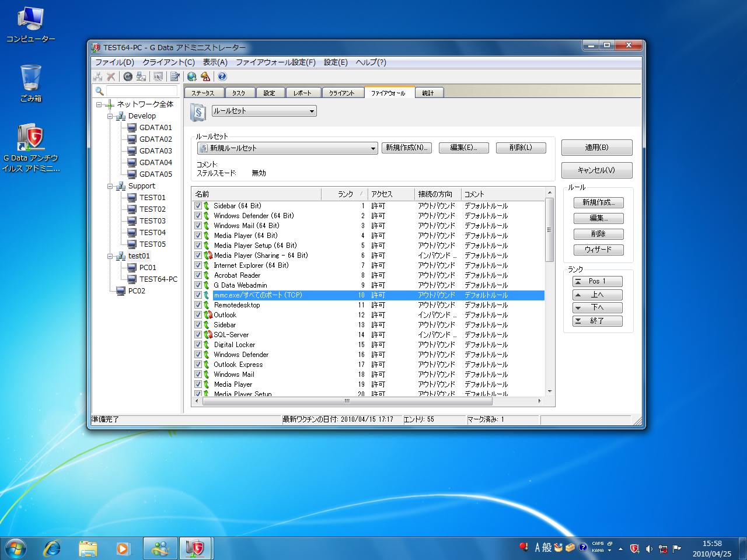This screenshot has width=747, height=560.
Task: Click the refresh toolbar icon
Action: 128,76
